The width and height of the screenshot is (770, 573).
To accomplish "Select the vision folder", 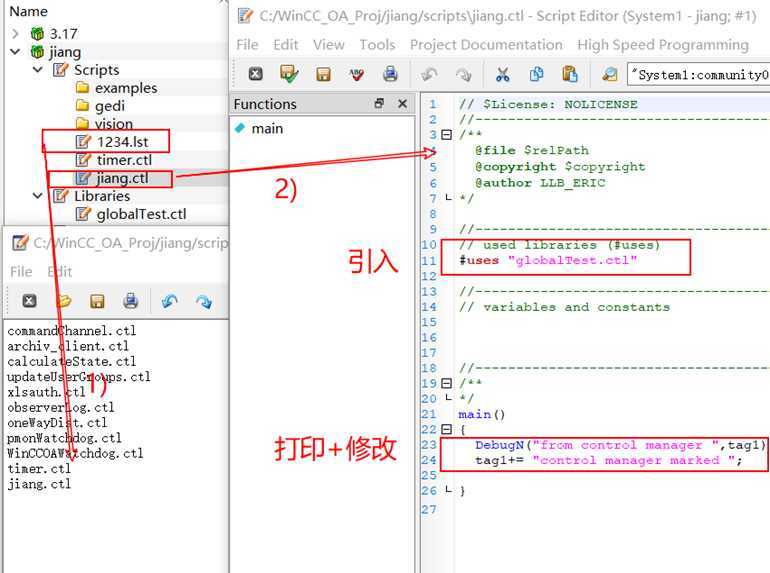I will coord(113,123).
